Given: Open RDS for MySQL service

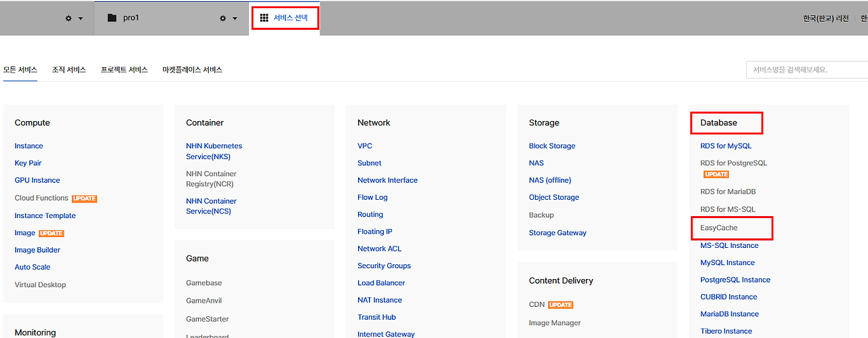Looking at the screenshot, I should click(726, 146).
